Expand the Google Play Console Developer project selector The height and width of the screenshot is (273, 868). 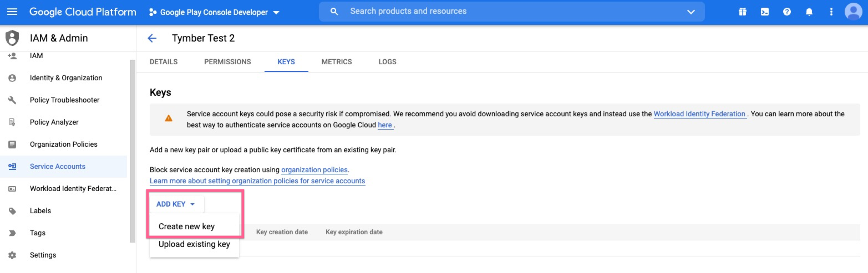pos(214,12)
